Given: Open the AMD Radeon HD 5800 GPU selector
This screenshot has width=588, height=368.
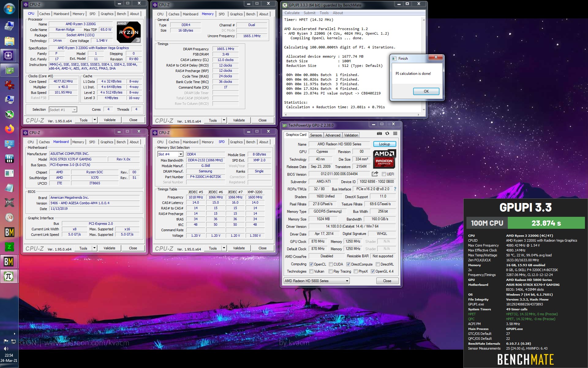Looking at the screenshot, I should click(316, 281).
